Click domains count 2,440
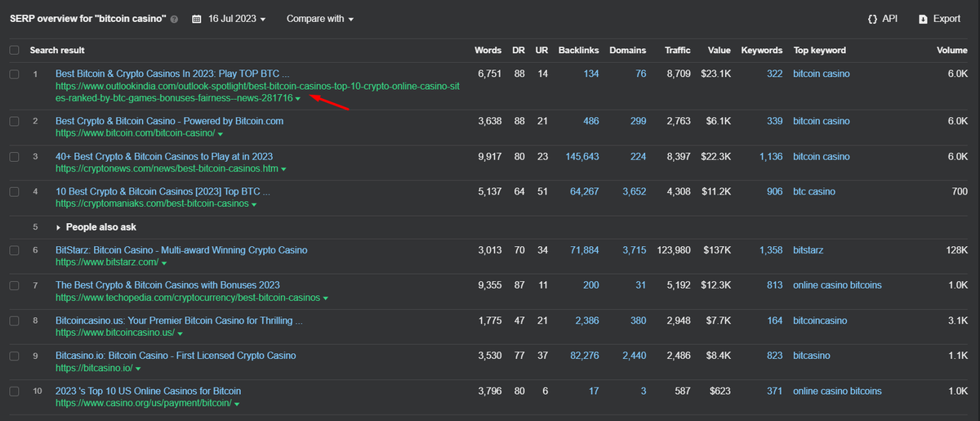The width and height of the screenshot is (980, 421). tap(634, 356)
